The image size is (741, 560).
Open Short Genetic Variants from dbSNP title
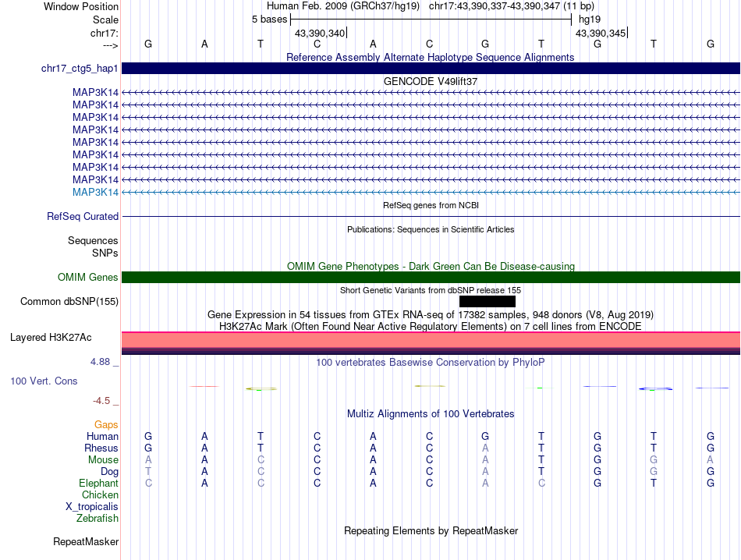coord(431,290)
